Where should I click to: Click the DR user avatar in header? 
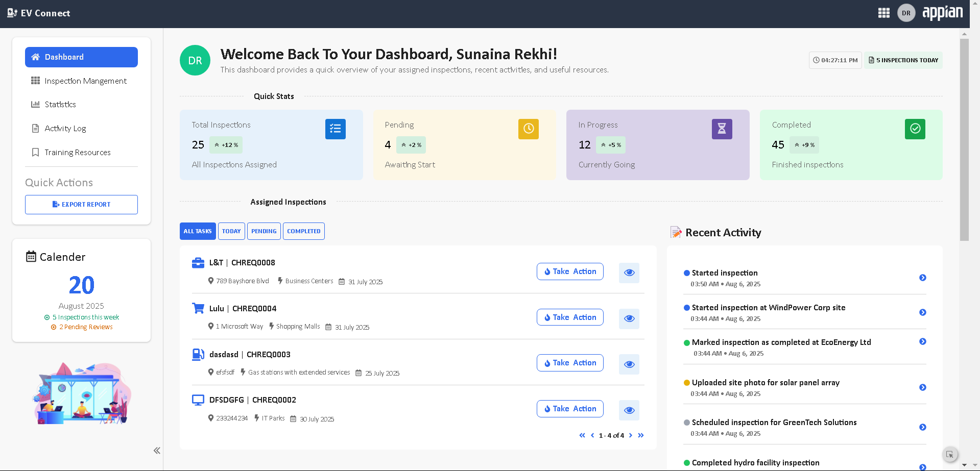pos(906,13)
